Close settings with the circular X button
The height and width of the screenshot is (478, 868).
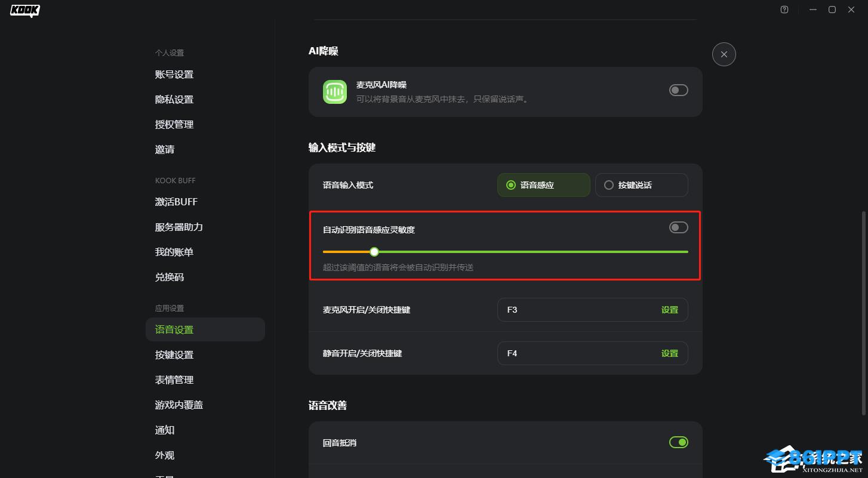(x=724, y=54)
